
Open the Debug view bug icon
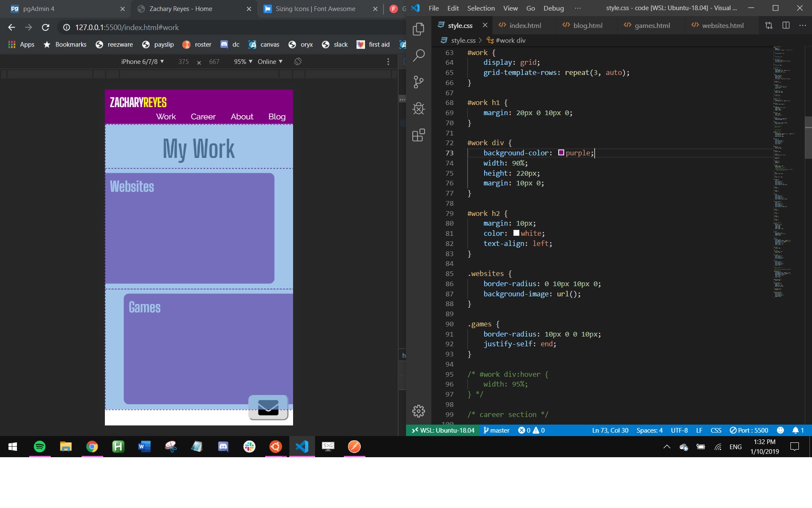418,108
